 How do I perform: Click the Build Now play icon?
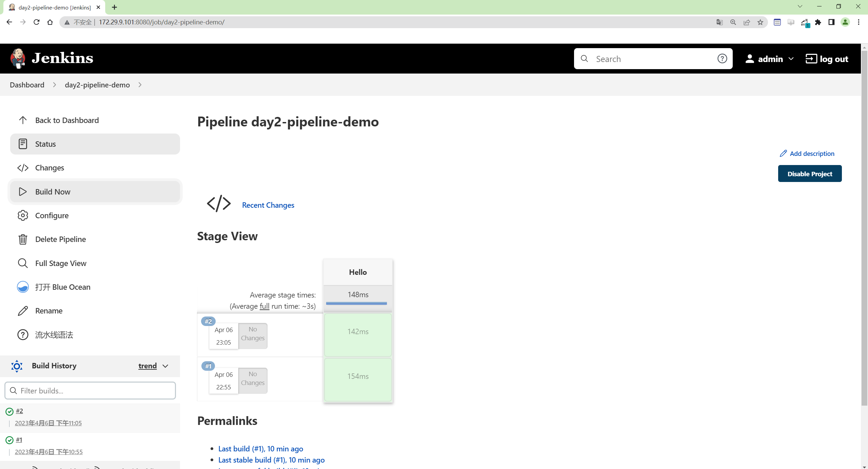tap(23, 192)
